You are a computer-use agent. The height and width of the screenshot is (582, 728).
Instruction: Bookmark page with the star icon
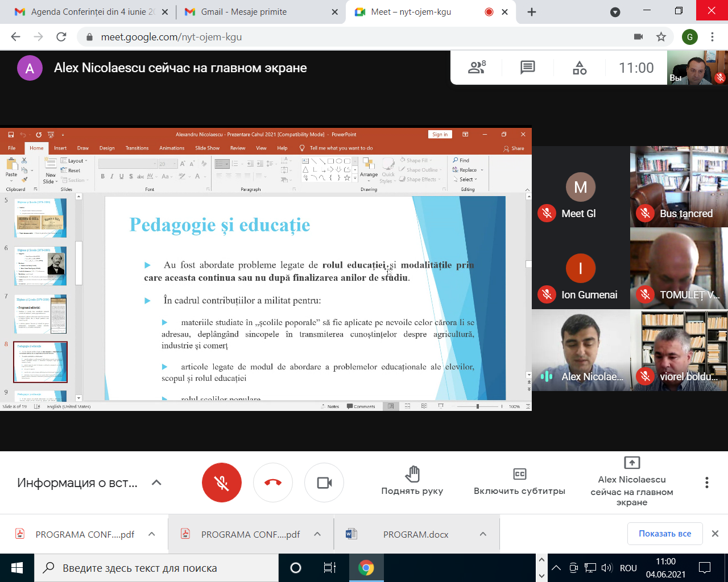coord(661,37)
